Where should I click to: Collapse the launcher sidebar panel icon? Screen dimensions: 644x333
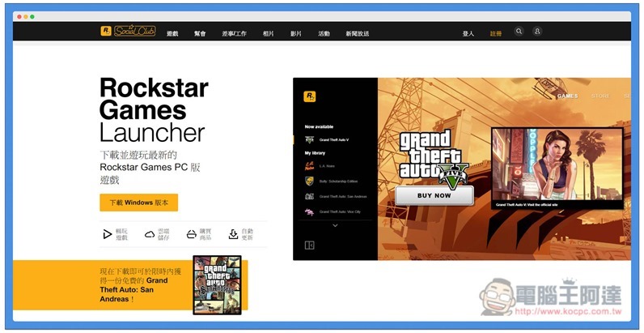pyautogui.click(x=309, y=245)
